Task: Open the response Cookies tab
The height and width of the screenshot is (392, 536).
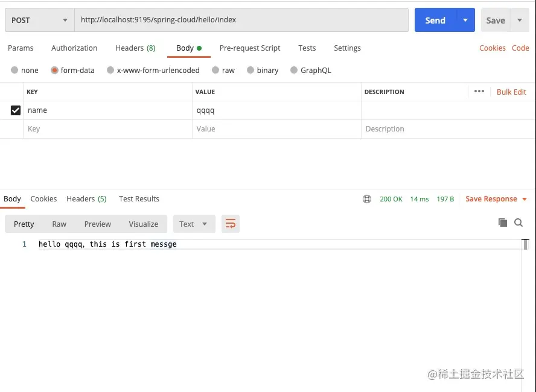Action: point(43,199)
